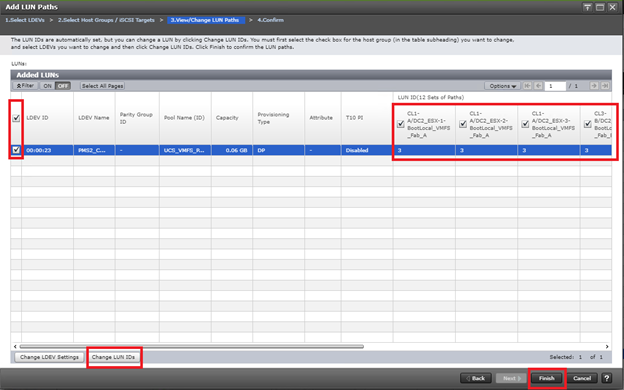The image size is (624, 390).
Task: Click Attribute column header
Action: [x=323, y=118]
